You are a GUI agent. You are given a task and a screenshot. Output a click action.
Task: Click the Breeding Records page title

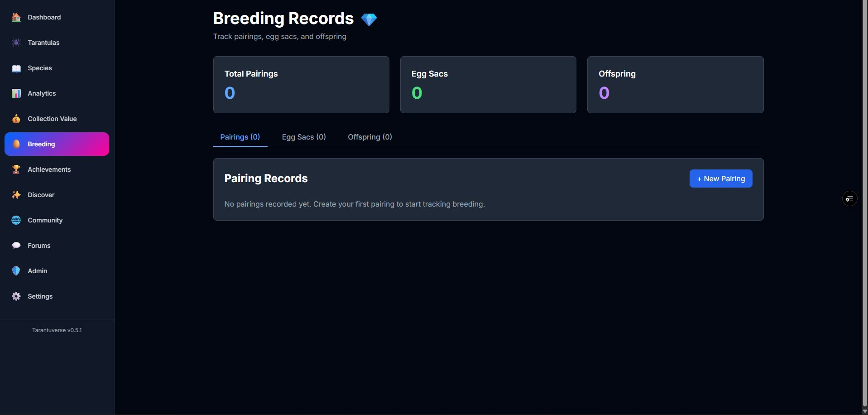coord(283,19)
